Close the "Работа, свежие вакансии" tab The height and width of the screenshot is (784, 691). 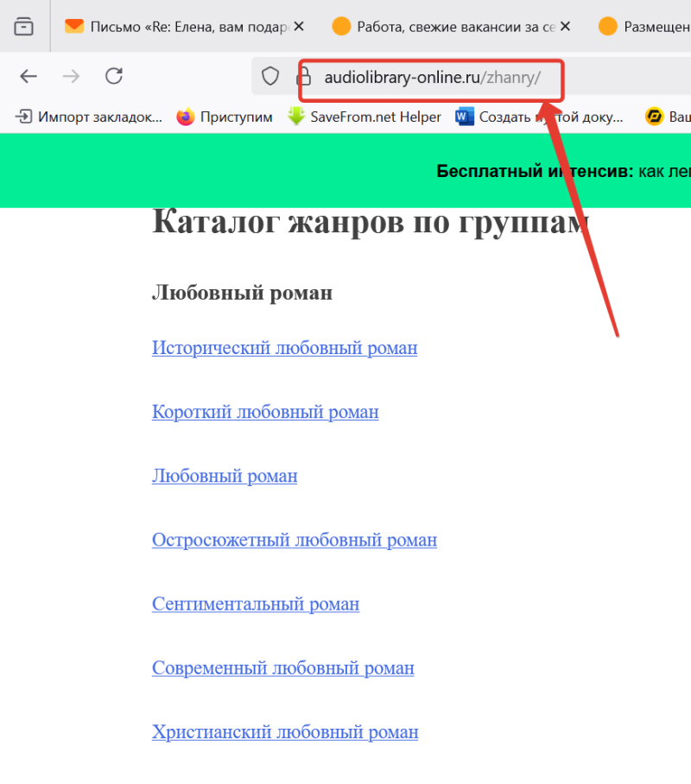point(565,27)
